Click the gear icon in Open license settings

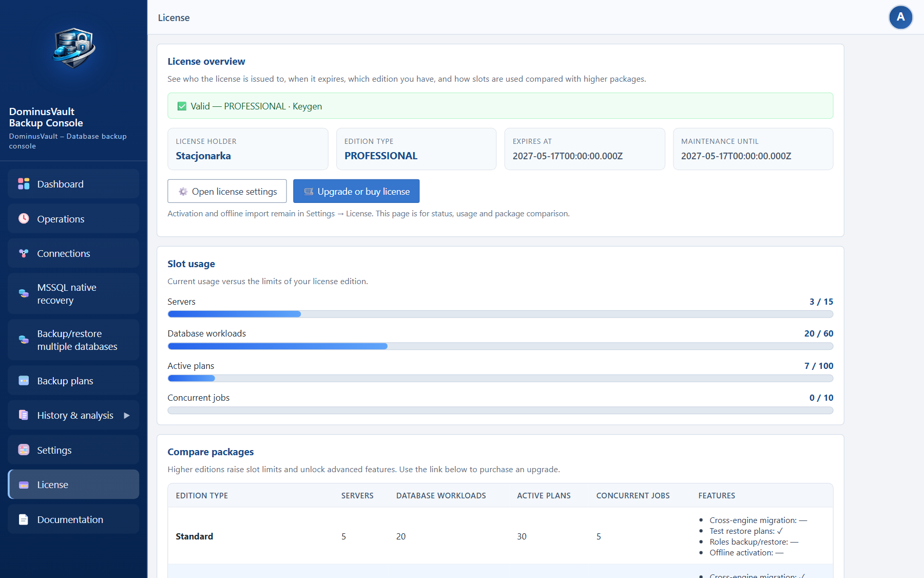click(183, 192)
